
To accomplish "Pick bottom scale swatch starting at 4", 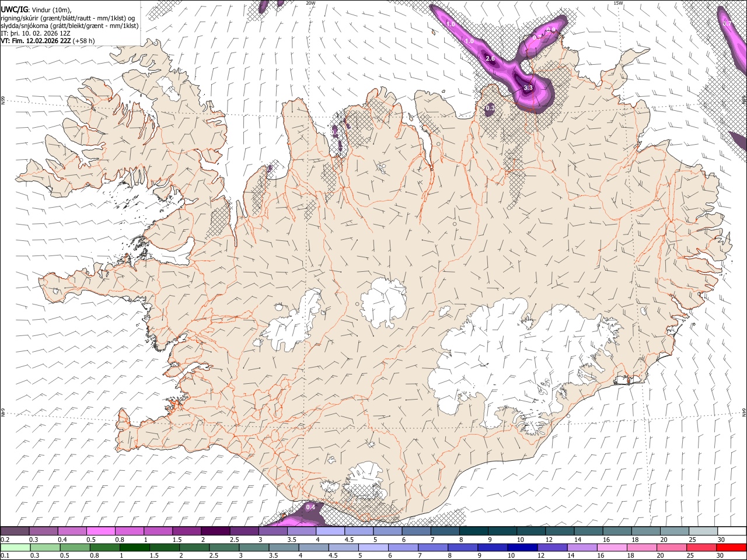I will (x=314, y=547).
